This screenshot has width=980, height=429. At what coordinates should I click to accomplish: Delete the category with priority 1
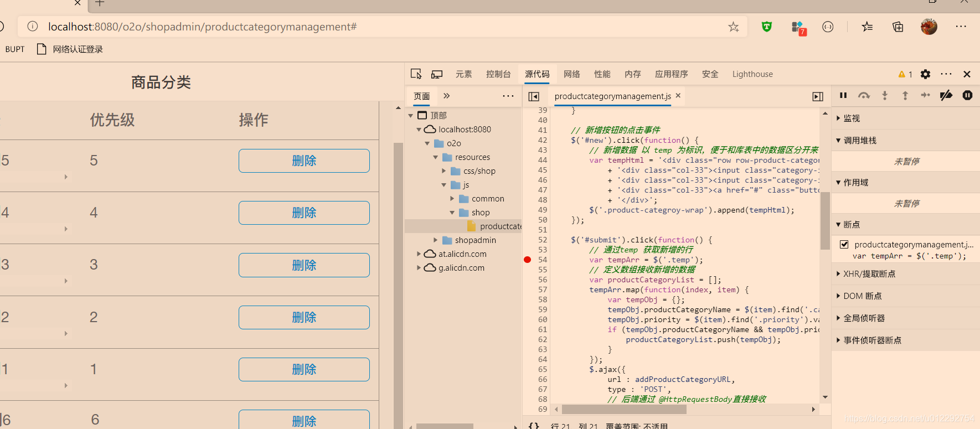pyautogui.click(x=304, y=369)
